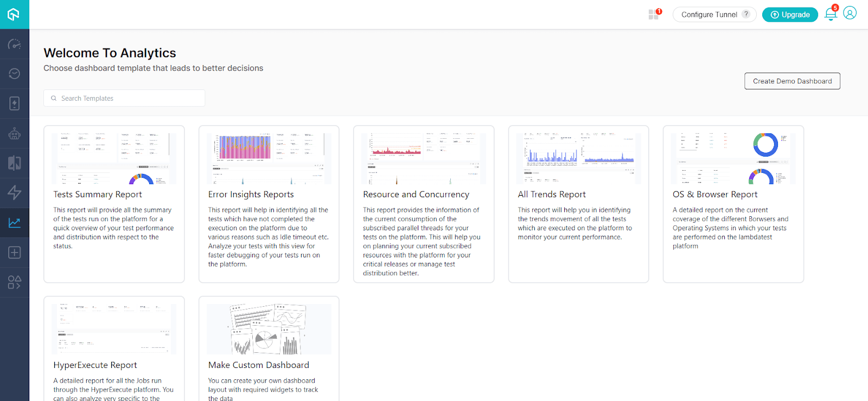Open the user profile avatar icon
Viewport: 868px width, 401px height.
(850, 13)
